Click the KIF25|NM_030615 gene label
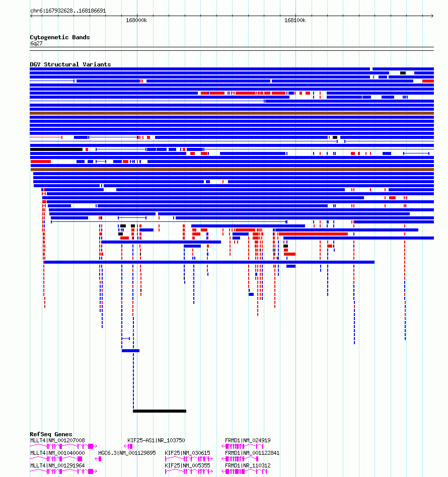This screenshot has width=448, height=477. tap(187, 453)
